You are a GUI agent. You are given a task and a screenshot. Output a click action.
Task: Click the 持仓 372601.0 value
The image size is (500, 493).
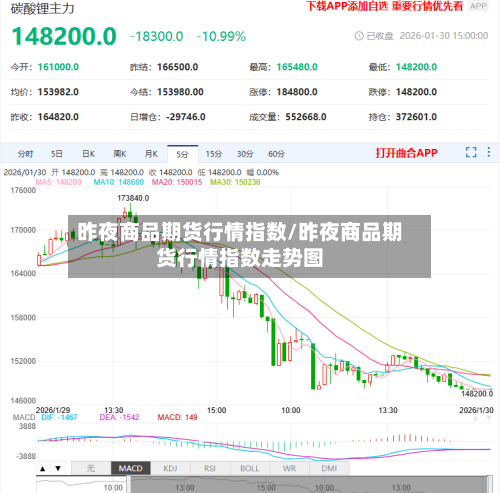[416, 117]
